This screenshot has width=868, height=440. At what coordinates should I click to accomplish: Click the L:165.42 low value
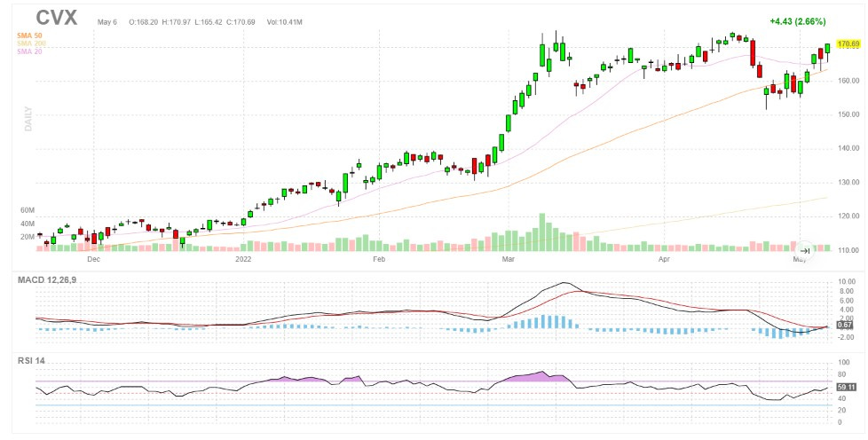pos(208,22)
